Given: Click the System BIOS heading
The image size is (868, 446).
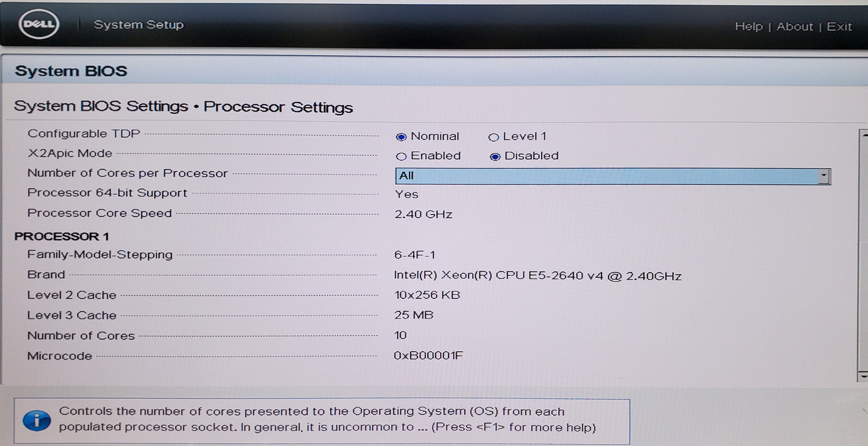Looking at the screenshot, I should (x=71, y=71).
